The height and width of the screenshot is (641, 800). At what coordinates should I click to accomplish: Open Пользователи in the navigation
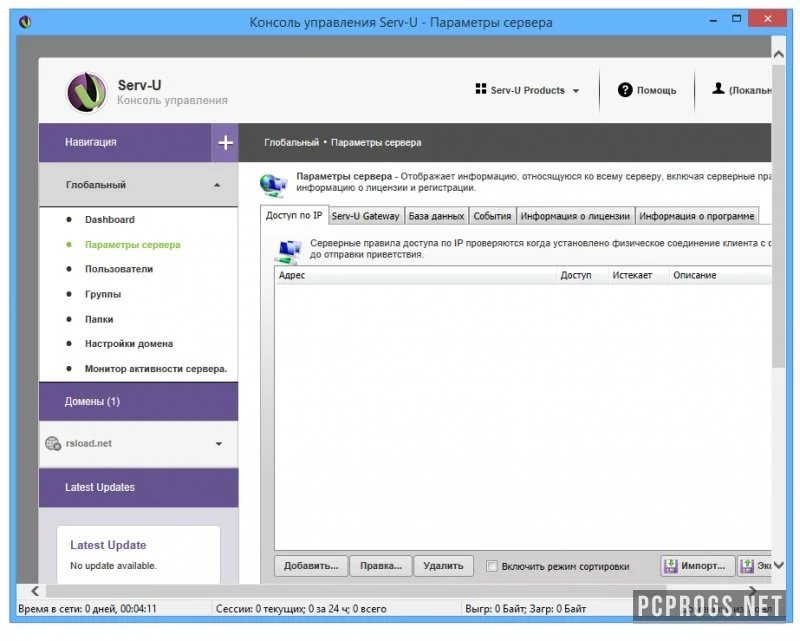coord(119,269)
